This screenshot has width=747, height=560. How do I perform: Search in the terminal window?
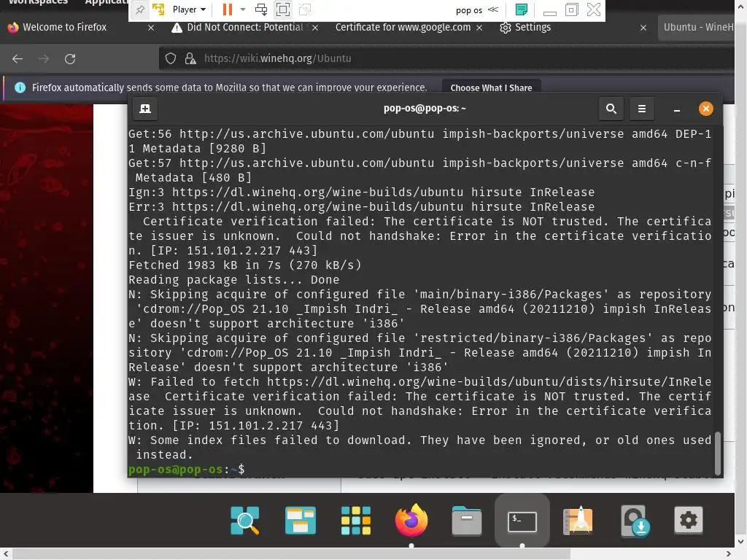(x=611, y=109)
